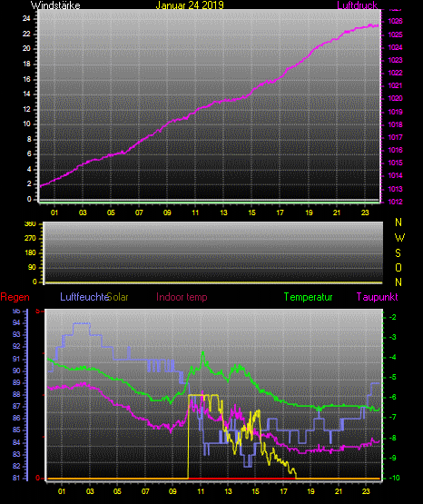This screenshot has height=504, width=423.
Task: Click the 1012 pressure axis value
Action: [x=395, y=202]
